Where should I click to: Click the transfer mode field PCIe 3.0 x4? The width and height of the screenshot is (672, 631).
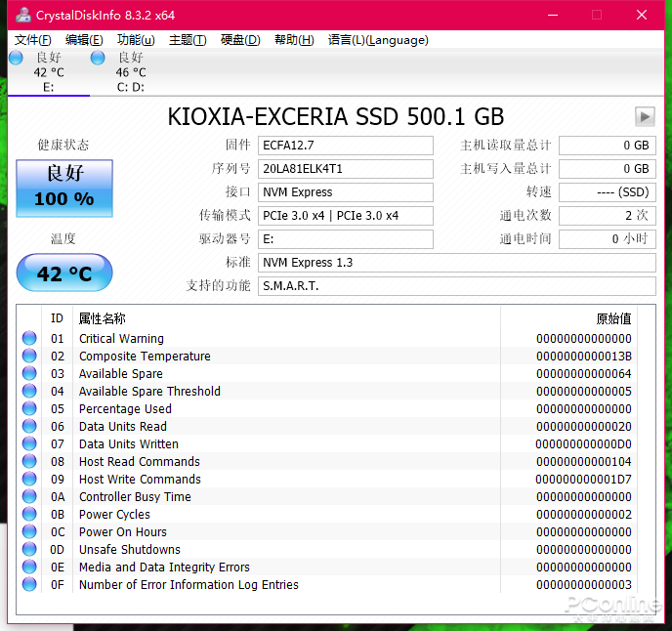(x=346, y=216)
